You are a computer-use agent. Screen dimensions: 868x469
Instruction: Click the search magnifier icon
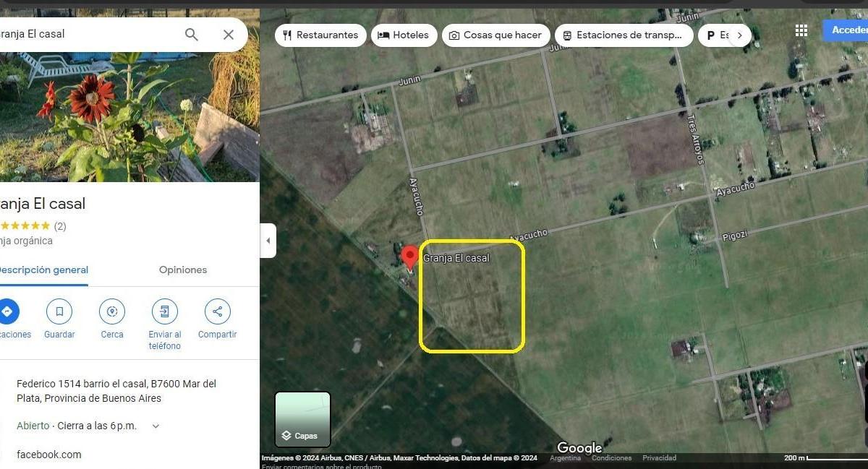(x=191, y=34)
